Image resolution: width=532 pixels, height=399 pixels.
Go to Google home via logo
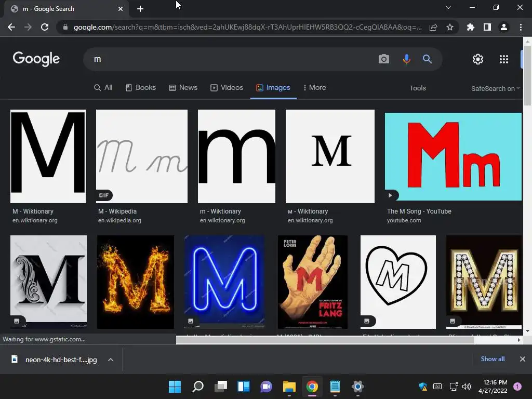point(36,59)
